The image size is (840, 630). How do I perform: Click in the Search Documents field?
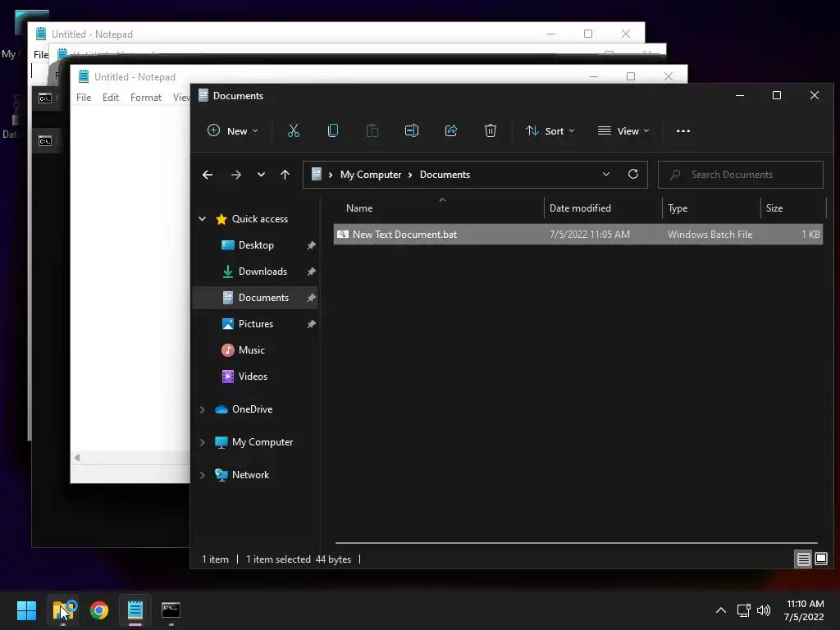(741, 175)
